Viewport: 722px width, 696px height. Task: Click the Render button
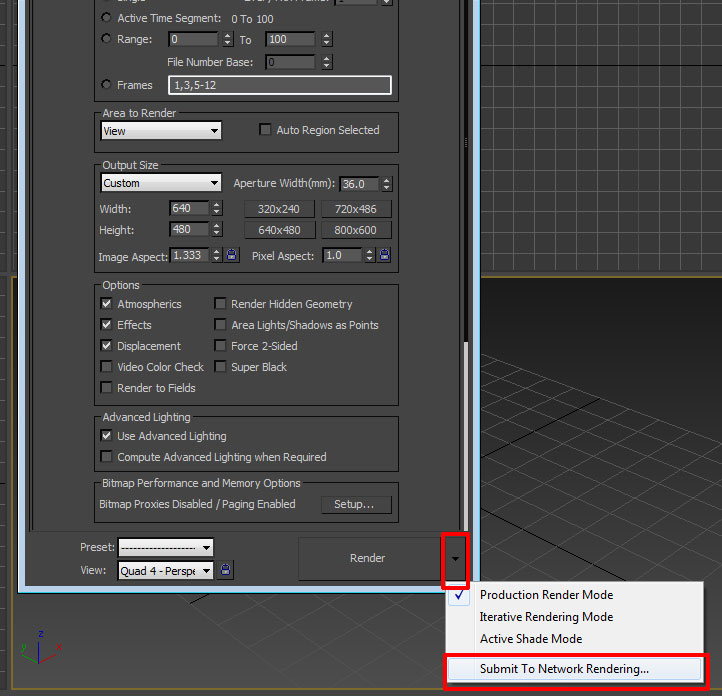coord(369,558)
